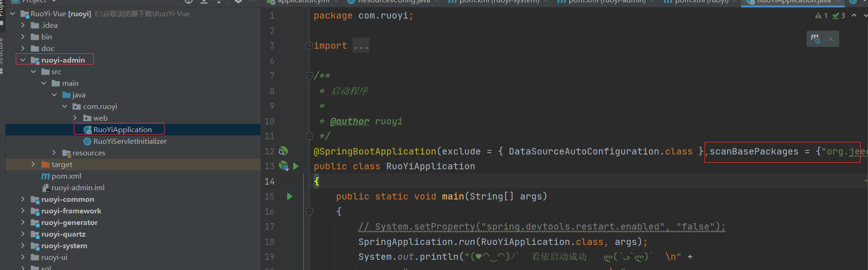Image resolution: width=868 pixels, height=270 pixels.
Task: Collapse the ruoyi-admin module
Action: [x=23, y=60]
